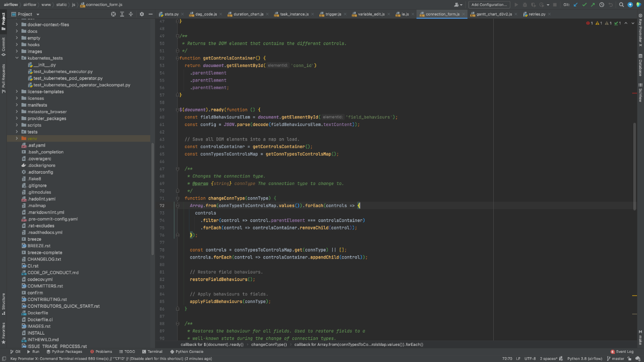Switch to task_instance.js tab

295,14
